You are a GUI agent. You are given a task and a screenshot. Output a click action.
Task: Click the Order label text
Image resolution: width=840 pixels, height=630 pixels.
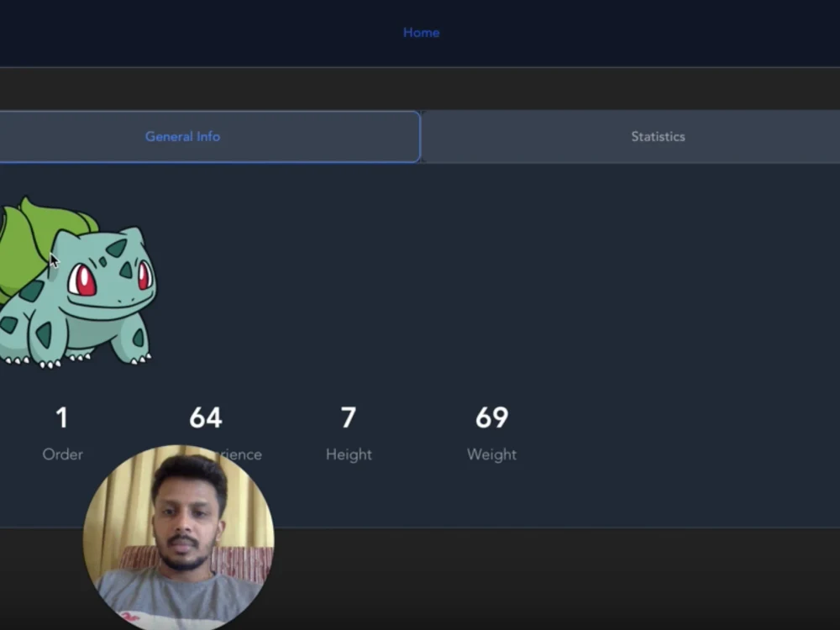pos(61,454)
